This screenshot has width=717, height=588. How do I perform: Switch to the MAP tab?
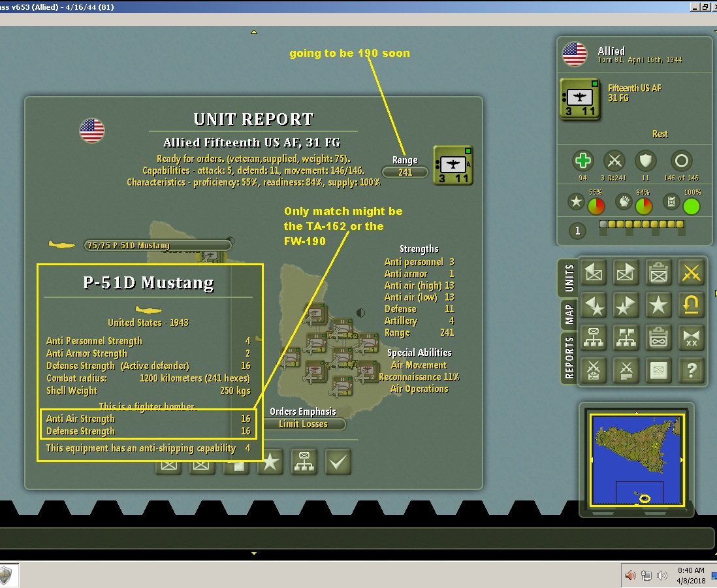[569, 314]
